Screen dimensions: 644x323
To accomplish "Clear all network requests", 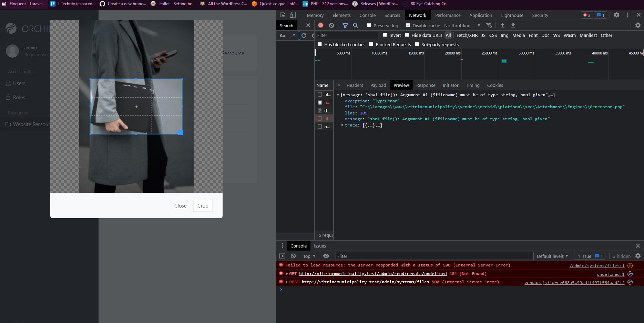I will (331, 25).
